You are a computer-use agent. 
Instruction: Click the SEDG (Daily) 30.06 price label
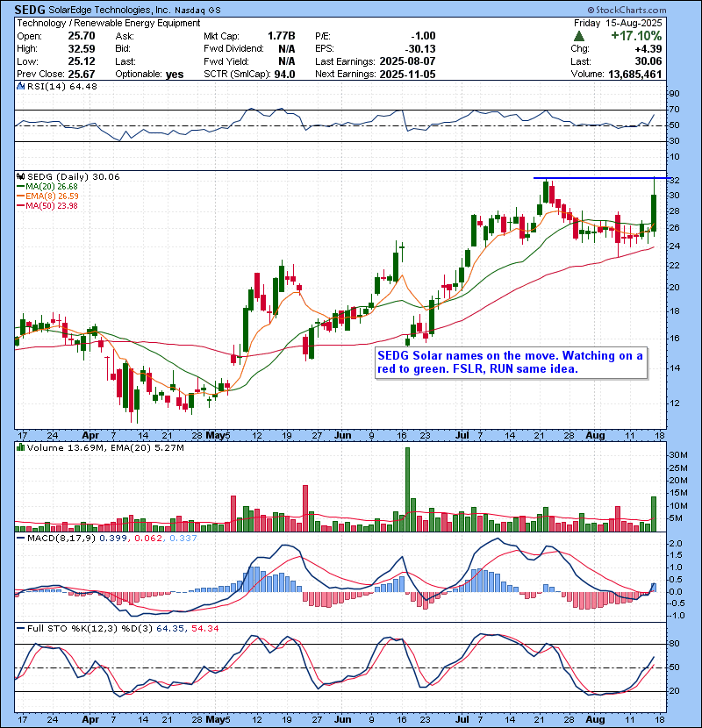[74, 177]
